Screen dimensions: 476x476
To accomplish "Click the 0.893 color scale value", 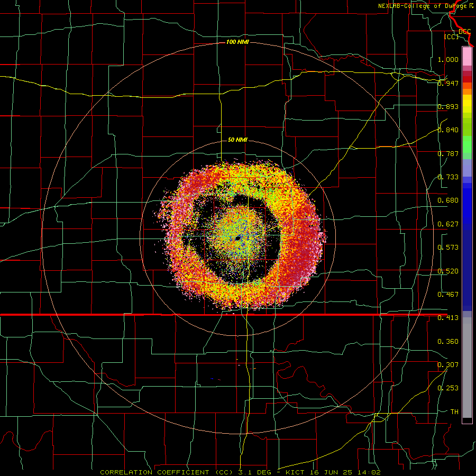I will pyautogui.click(x=448, y=106).
